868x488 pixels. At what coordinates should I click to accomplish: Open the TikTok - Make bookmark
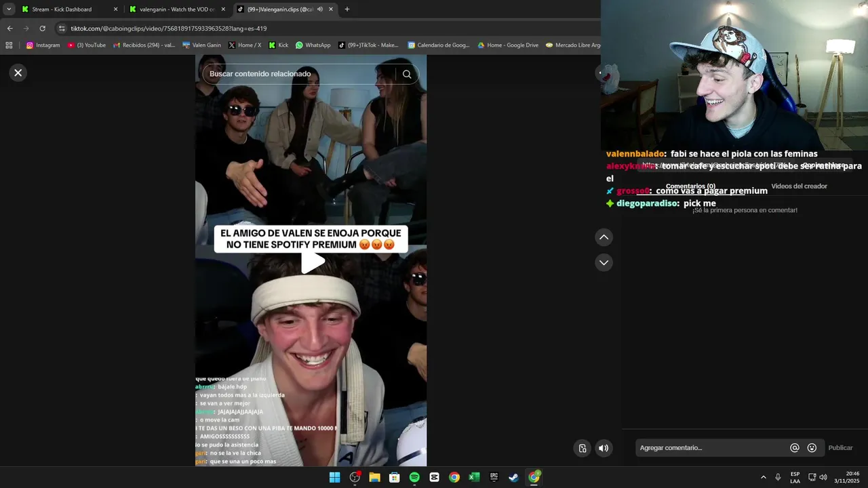click(368, 45)
